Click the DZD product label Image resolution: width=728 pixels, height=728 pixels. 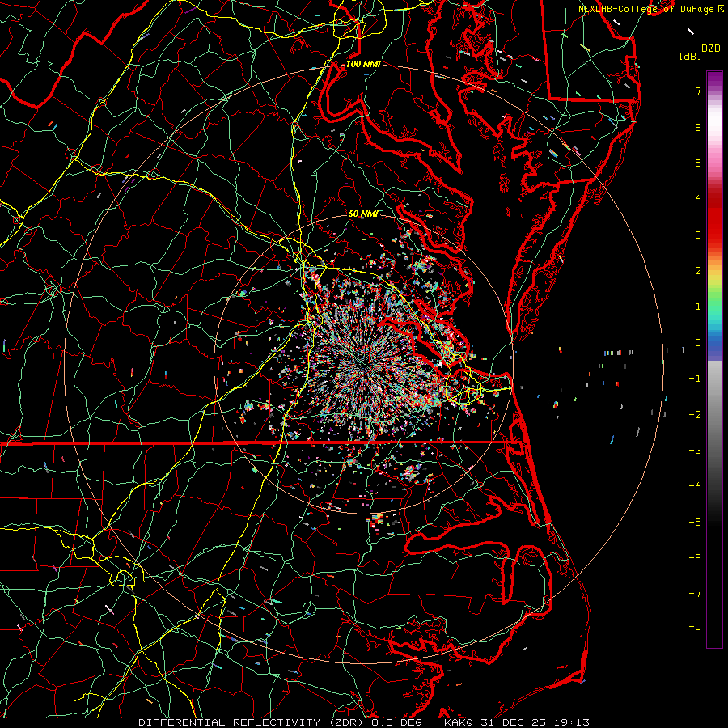tap(710, 49)
